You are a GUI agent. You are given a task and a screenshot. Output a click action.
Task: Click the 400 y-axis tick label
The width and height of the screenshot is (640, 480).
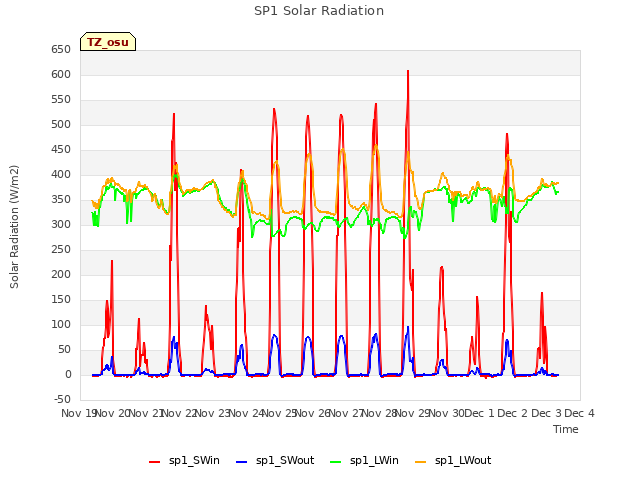tap(61, 174)
